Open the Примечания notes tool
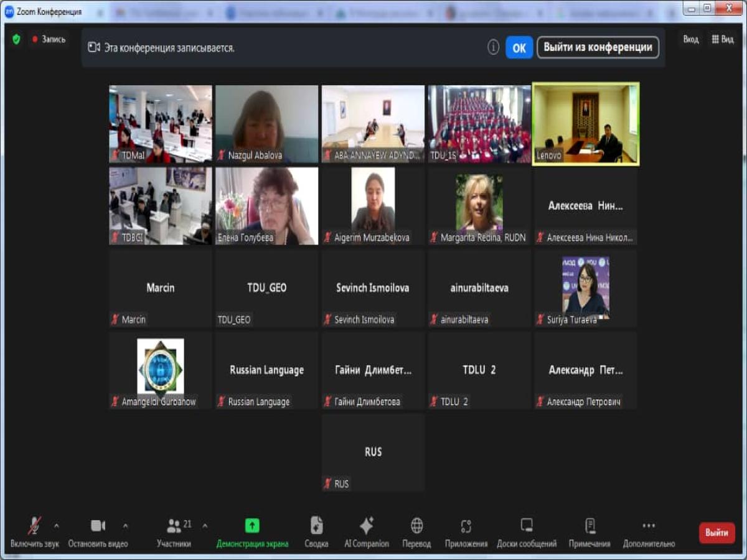This screenshot has width=747, height=560. [590, 533]
